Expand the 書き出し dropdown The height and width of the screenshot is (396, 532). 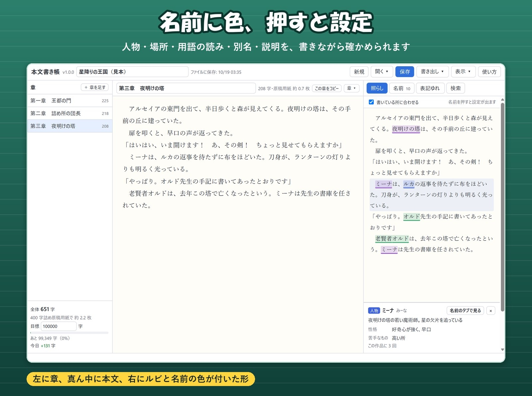coord(432,72)
